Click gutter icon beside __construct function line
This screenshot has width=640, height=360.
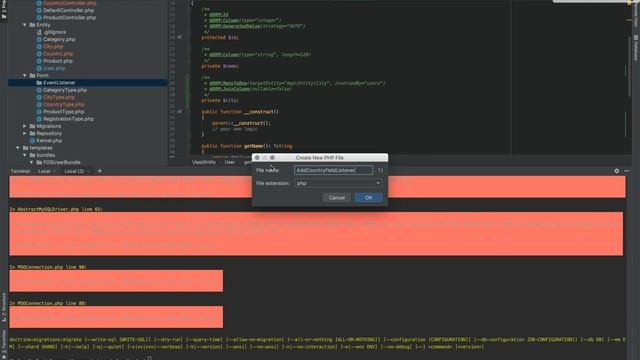179,111
